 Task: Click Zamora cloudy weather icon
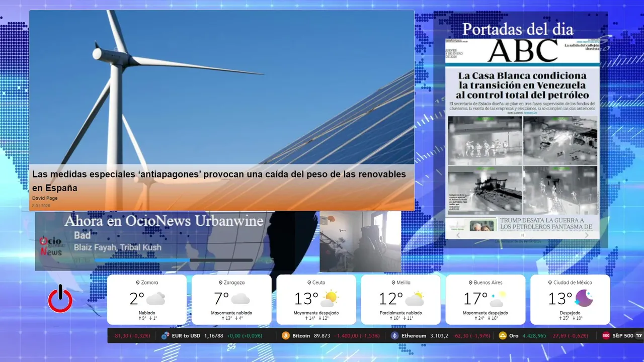(x=155, y=299)
